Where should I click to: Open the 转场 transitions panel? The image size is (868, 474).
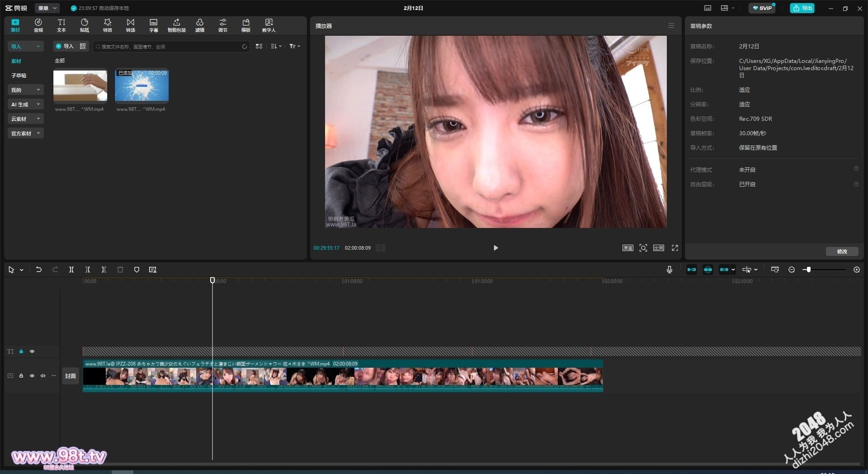point(130,25)
